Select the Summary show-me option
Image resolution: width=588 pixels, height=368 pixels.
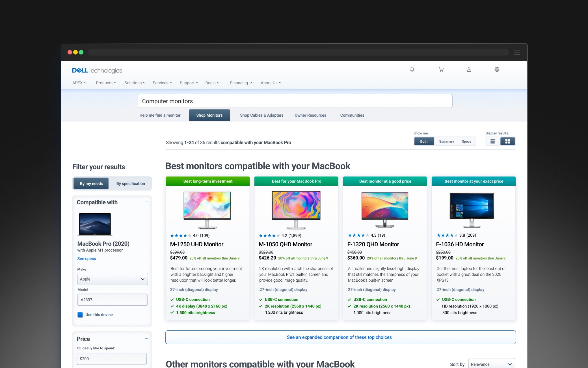click(446, 141)
